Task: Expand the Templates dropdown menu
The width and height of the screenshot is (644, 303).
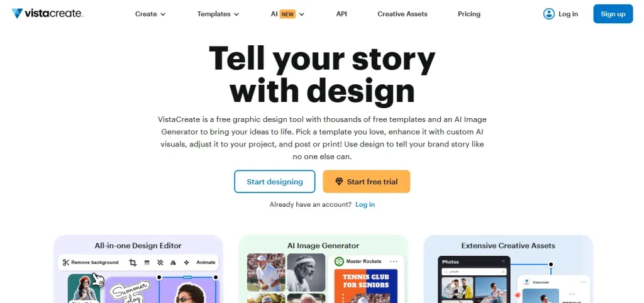Action: coord(218,14)
